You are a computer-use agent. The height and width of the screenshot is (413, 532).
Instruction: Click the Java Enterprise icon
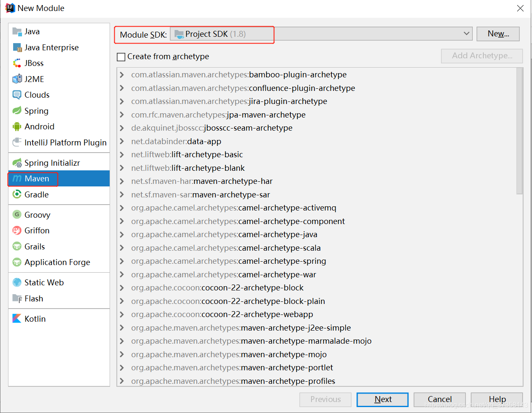(17, 47)
